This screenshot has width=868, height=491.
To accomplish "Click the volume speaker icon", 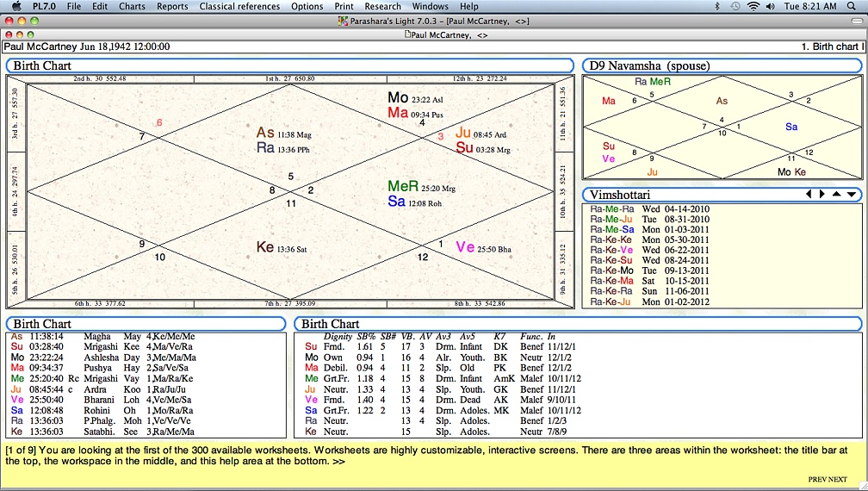I will coord(772,6).
